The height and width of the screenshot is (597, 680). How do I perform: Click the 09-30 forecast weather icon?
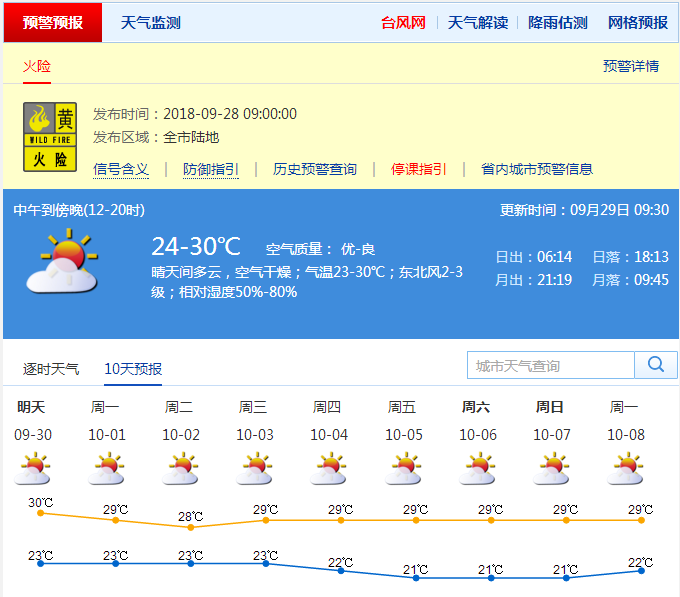pos(33,468)
